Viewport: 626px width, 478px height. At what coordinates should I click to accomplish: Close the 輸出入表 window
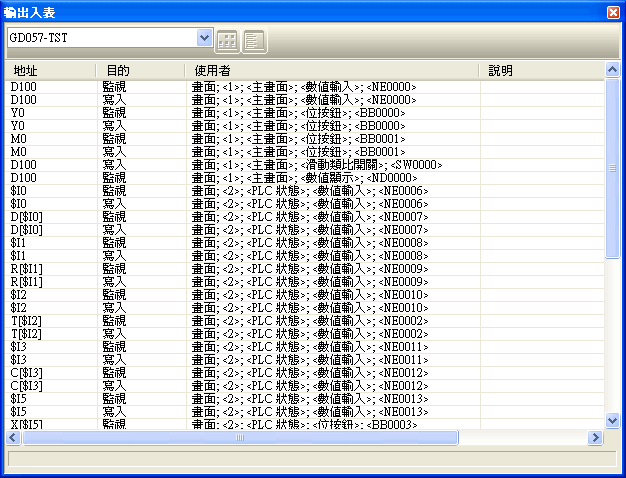point(612,12)
